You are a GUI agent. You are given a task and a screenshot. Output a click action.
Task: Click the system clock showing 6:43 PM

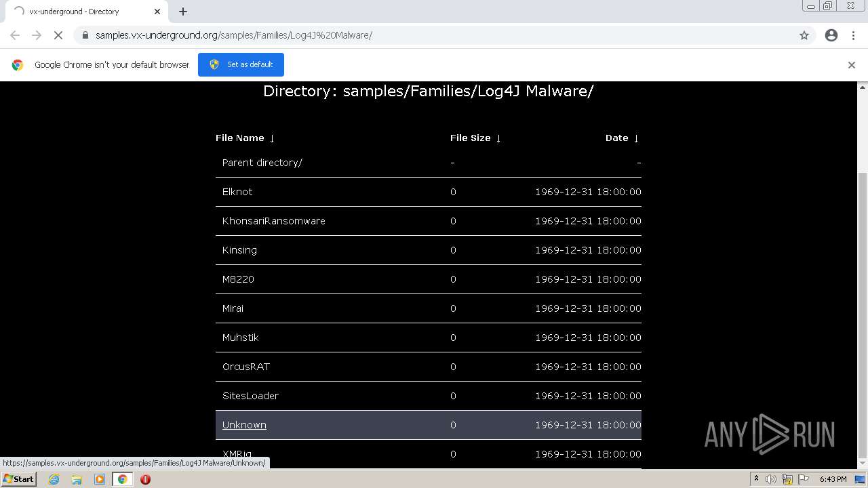tap(833, 479)
